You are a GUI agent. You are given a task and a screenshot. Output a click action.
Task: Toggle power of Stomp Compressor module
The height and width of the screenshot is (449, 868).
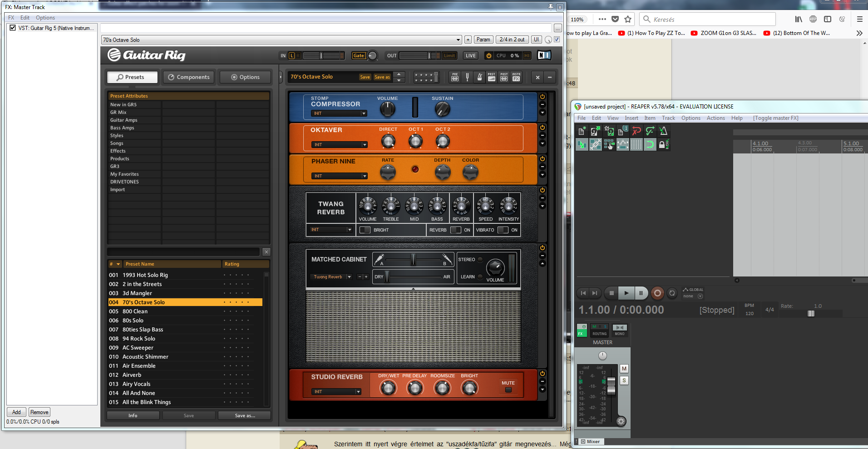tap(542, 97)
